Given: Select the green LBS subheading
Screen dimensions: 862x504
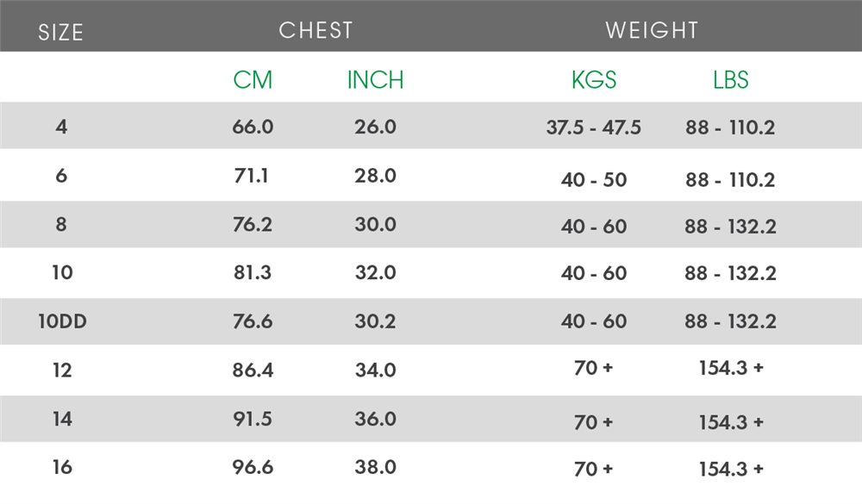Looking at the screenshot, I should 731,80.
